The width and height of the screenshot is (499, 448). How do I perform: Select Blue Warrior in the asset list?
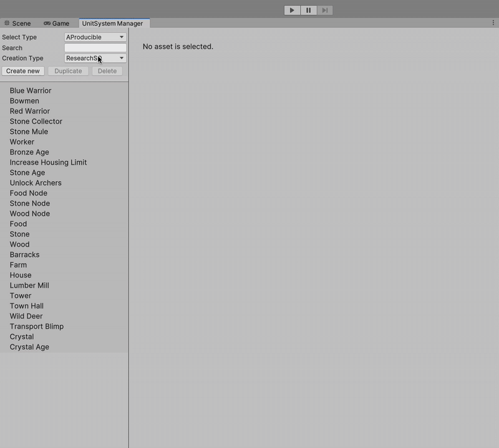tap(31, 91)
